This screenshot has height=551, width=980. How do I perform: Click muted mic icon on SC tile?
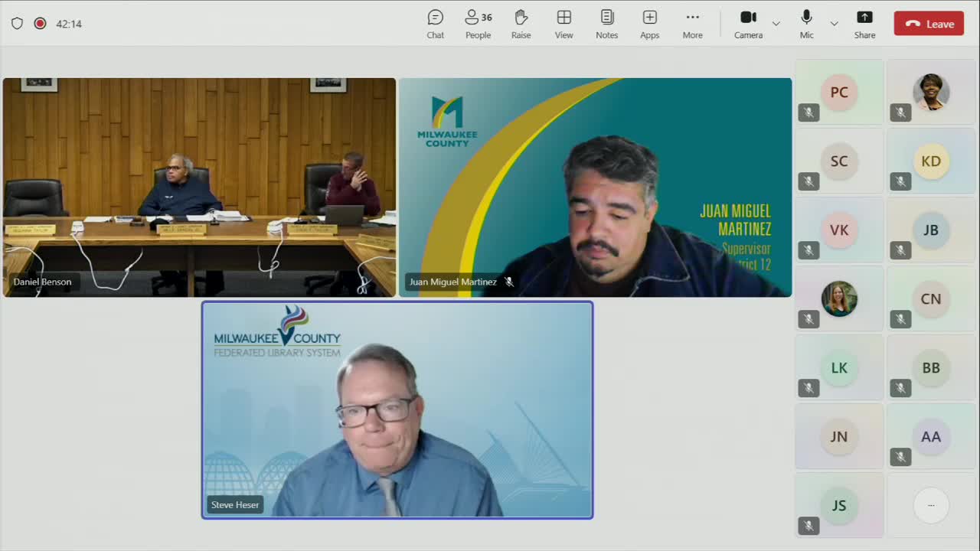(808, 181)
